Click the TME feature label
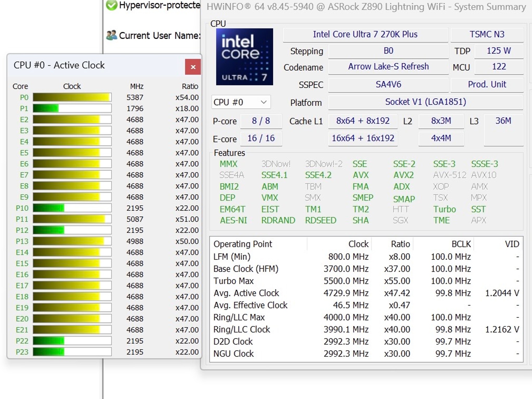 point(441,221)
